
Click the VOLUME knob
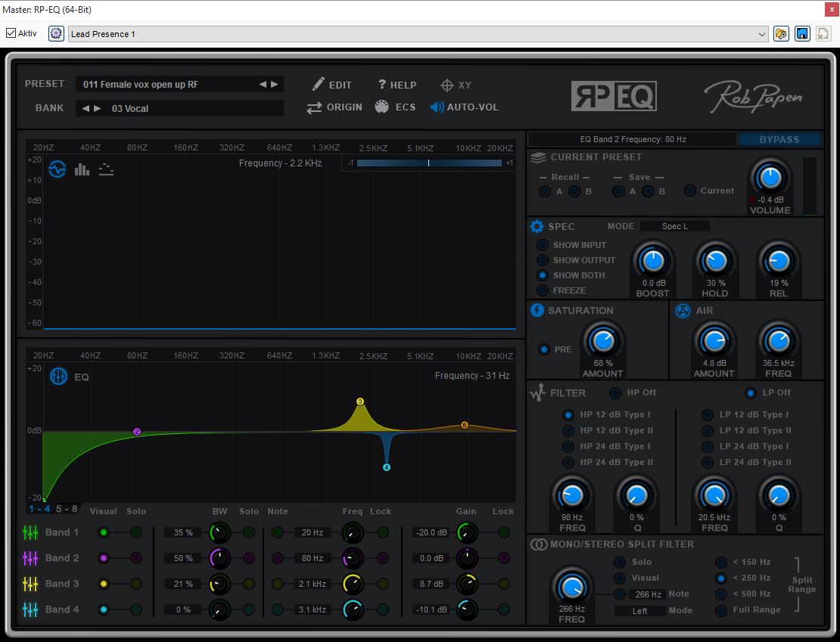tap(770, 177)
